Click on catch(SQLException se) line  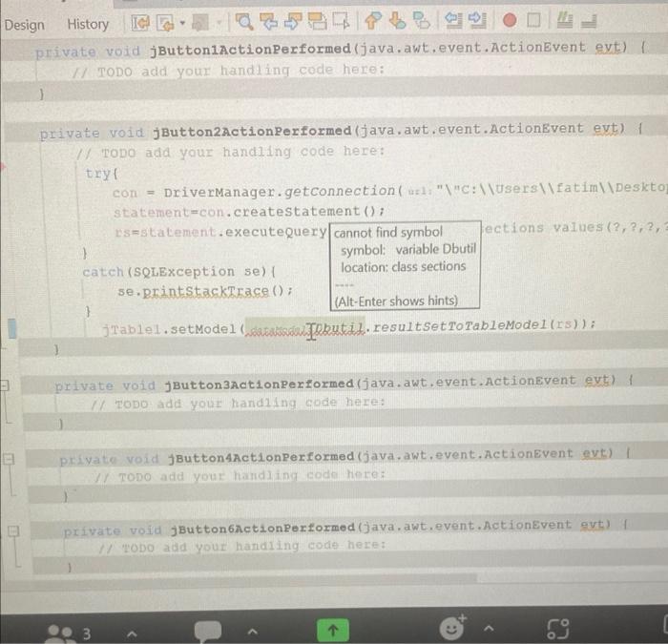179,271
